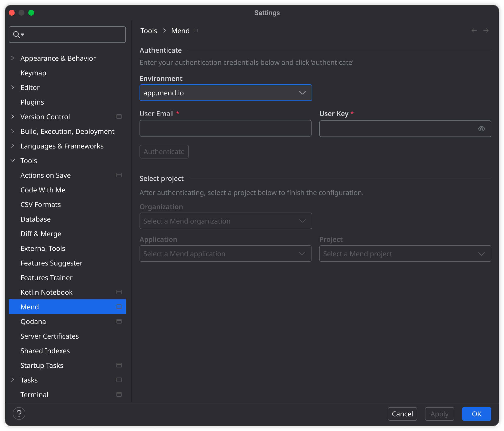
Task: Click the Cancel button
Action: pos(403,414)
